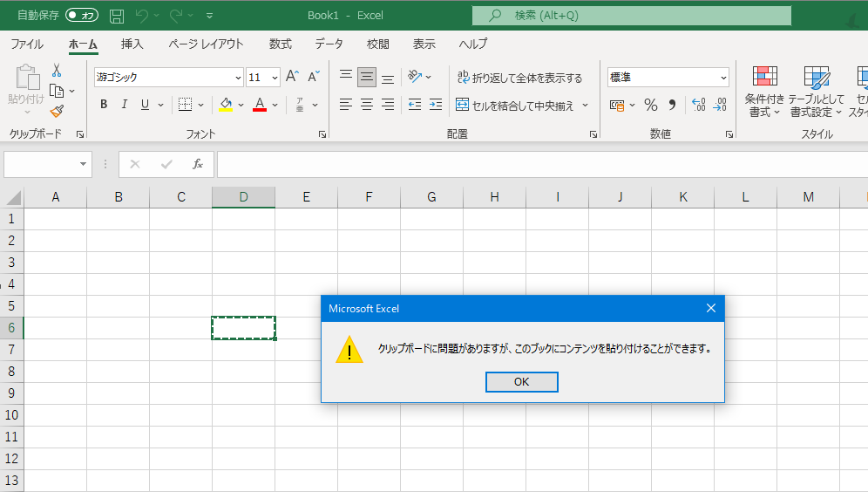Click the Redo arrow icon
Viewport: 868px width, 492px height.
[176, 16]
